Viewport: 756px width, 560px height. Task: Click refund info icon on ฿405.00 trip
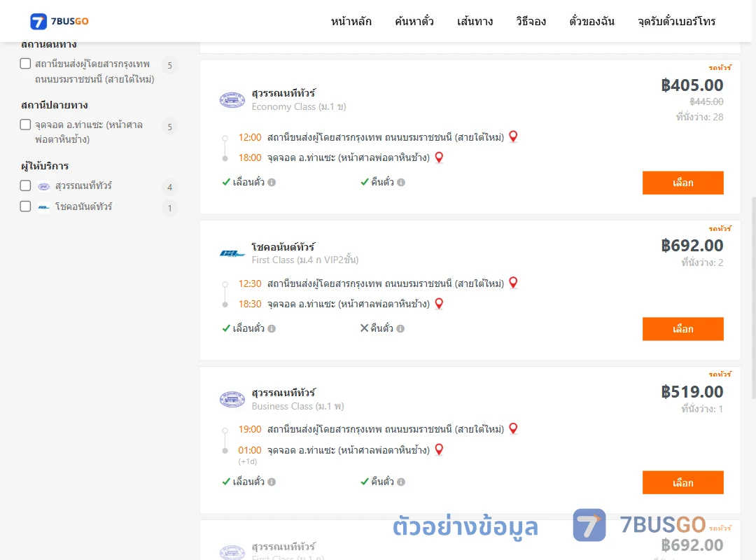pos(401,182)
